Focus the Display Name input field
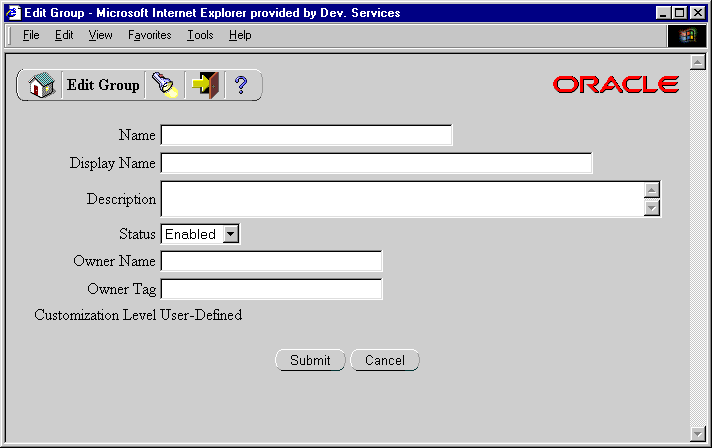The image size is (712, 448). [x=376, y=163]
